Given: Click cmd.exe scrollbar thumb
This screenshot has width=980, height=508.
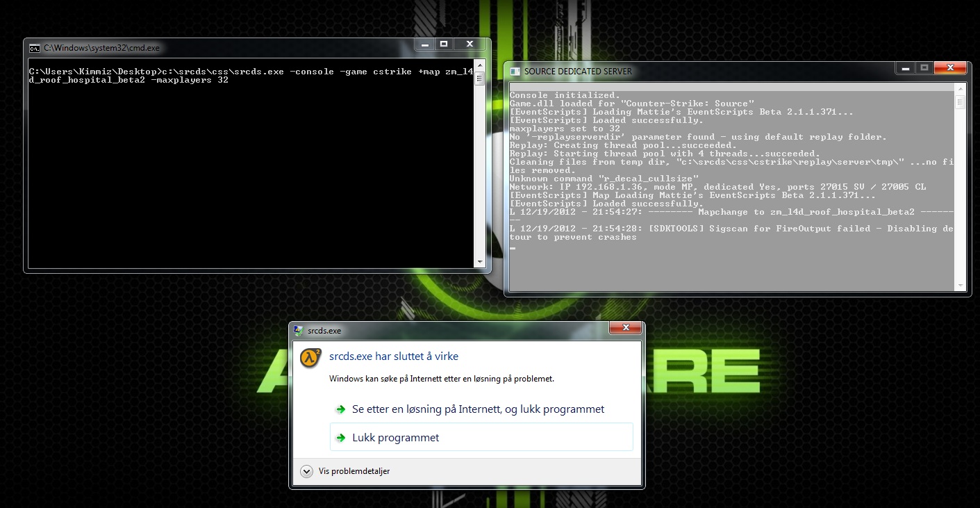Looking at the screenshot, I should click(479, 79).
